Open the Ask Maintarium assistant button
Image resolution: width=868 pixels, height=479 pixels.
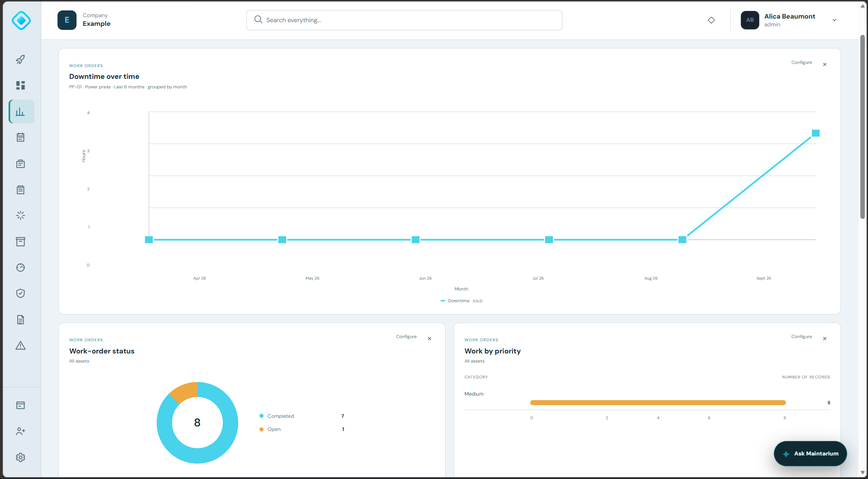click(810, 454)
